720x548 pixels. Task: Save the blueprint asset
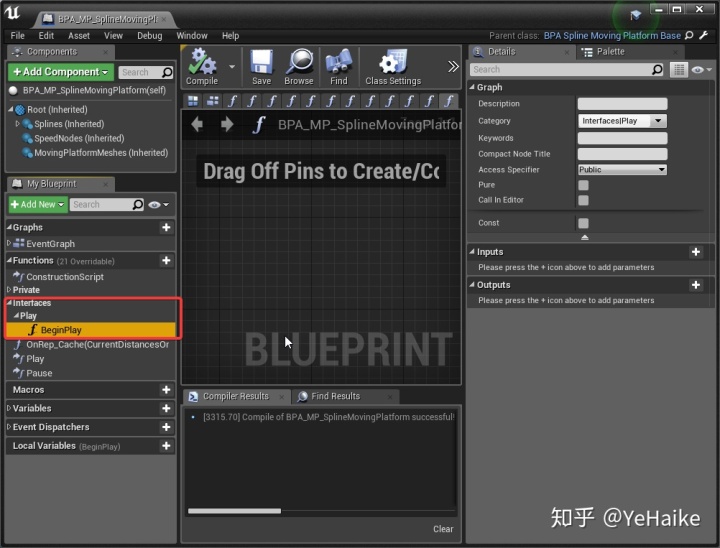coord(261,67)
